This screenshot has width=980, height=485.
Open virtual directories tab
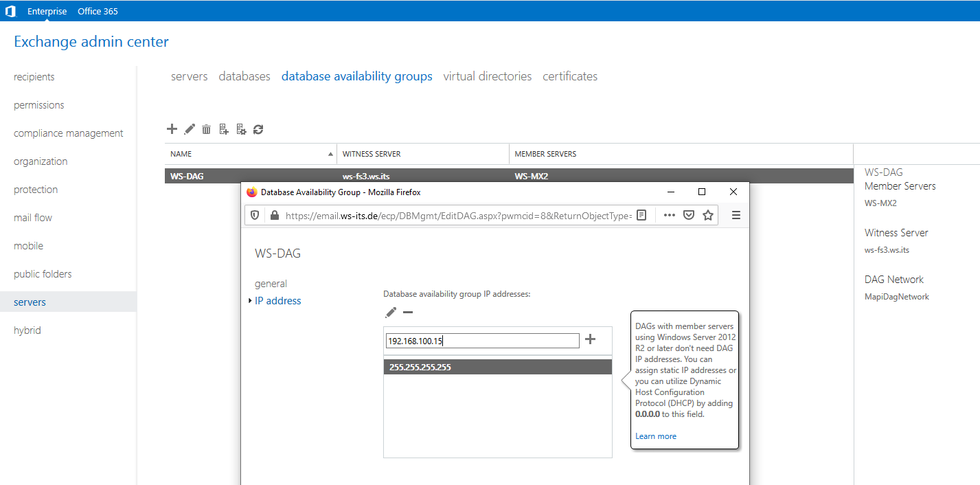tap(488, 76)
